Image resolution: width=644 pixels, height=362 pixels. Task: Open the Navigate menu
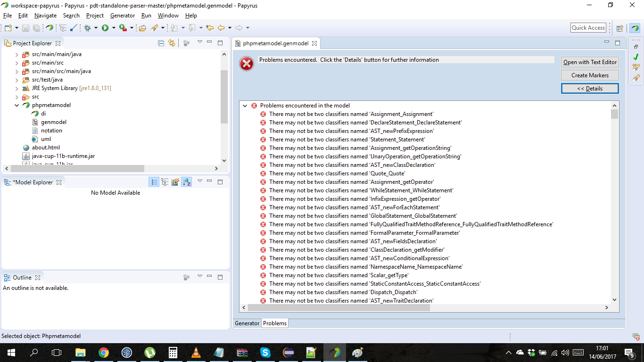click(45, 16)
